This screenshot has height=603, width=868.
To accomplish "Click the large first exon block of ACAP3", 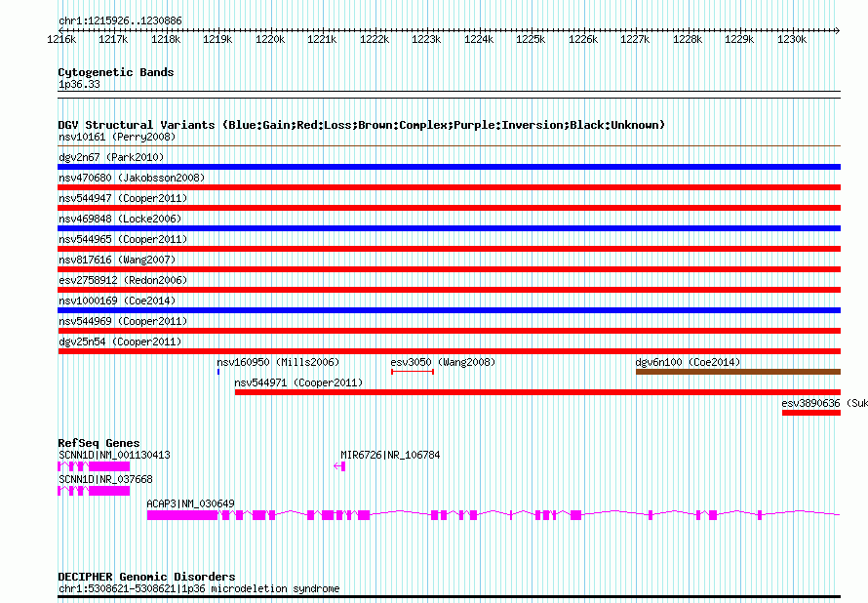I will (181, 514).
